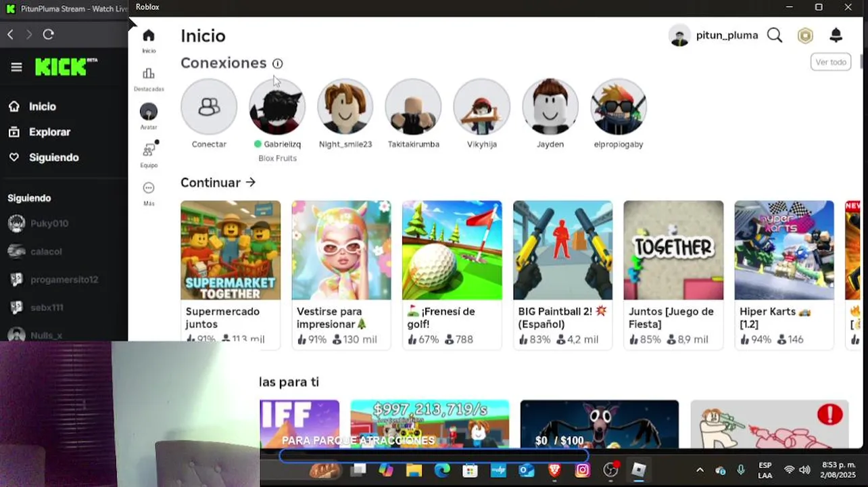
Task: Go back in the Kick browser
Action: coord(10,34)
